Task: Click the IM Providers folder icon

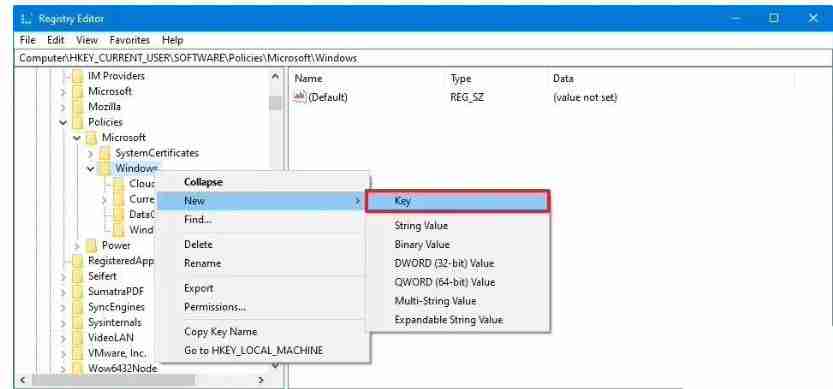Action: tap(78, 76)
